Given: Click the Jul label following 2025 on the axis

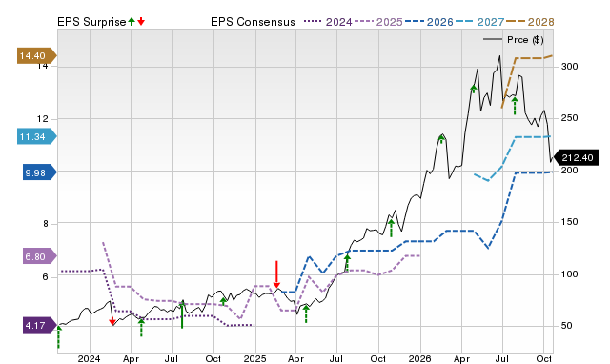Looking at the screenshot, I should click(x=336, y=358).
